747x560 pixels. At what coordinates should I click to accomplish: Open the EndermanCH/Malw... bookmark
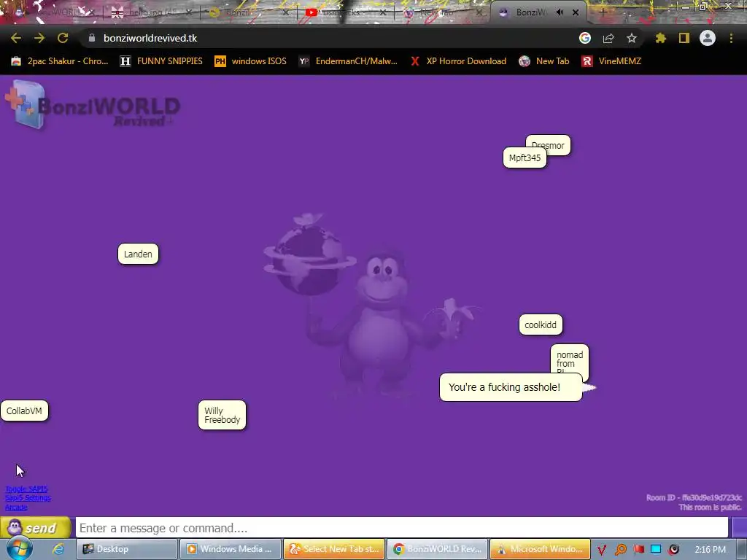tap(348, 61)
